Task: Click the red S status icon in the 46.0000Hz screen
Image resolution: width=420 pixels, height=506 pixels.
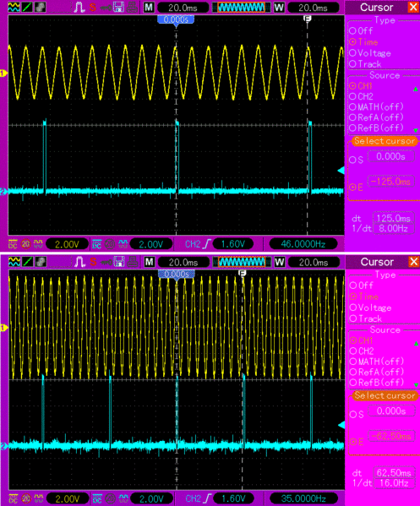Action: (93, 7)
